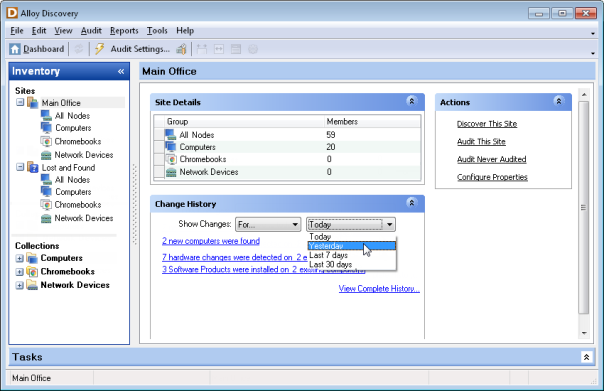Select Main Office site in tree
The height and width of the screenshot is (391, 604).
click(61, 103)
